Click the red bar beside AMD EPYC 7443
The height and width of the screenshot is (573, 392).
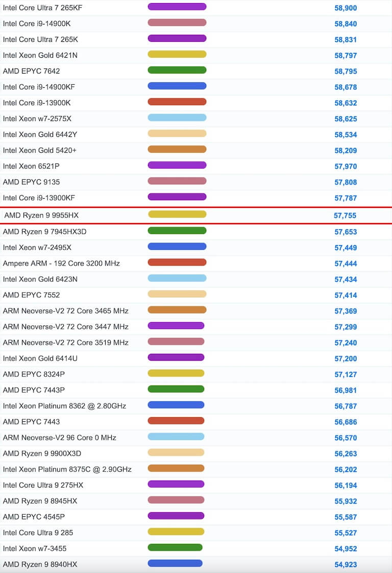(x=176, y=421)
